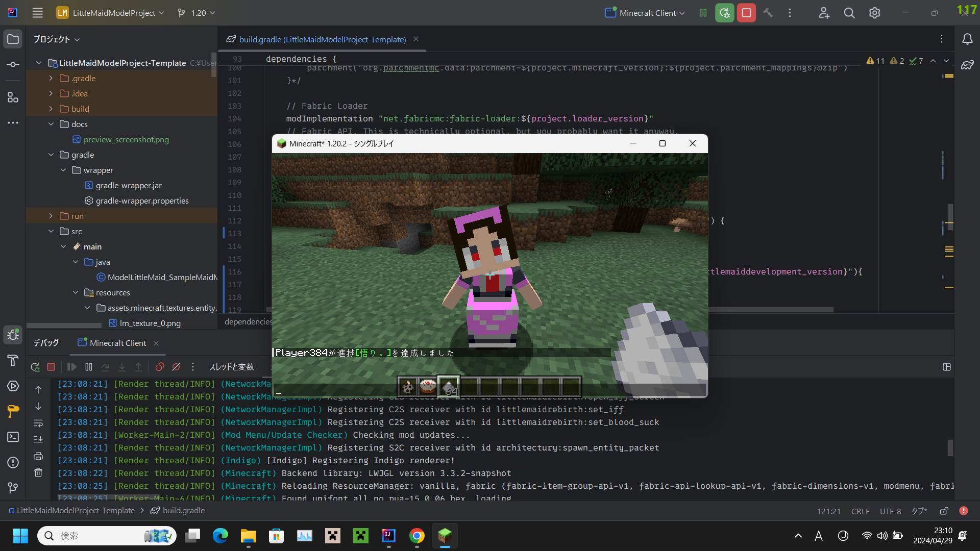980x551 pixels.
Task: Pause the debug program
Action: 89,367
